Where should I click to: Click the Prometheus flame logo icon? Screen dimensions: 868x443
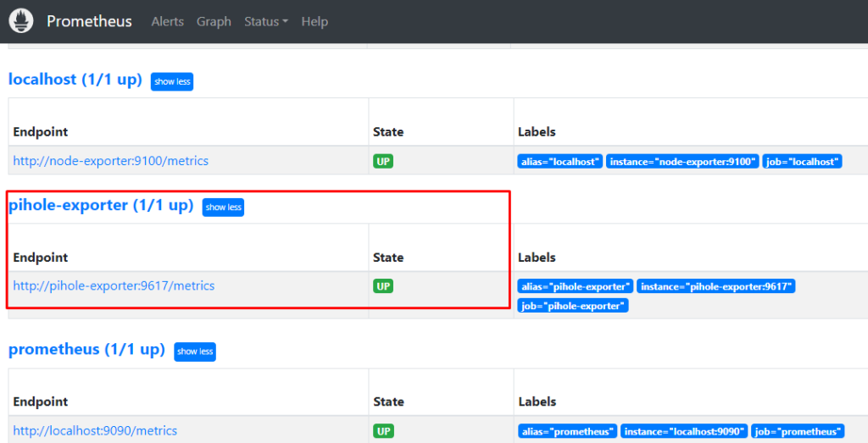tap(21, 21)
